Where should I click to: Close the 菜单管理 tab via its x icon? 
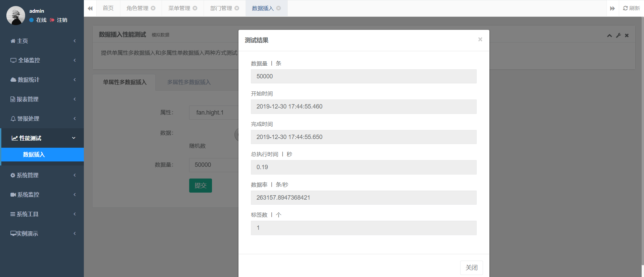coord(195,8)
